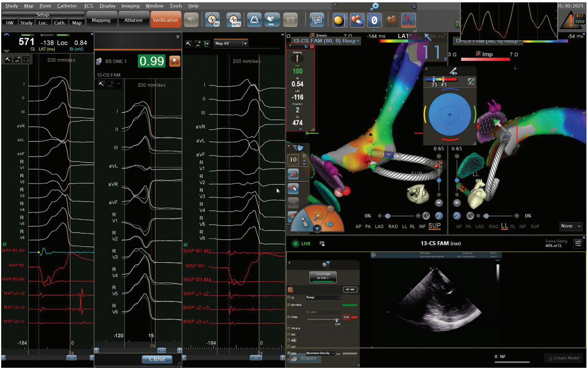The height and width of the screenshot is (369, 588).
Task: Click the orange play icon beside 0.99 score
Action: pos(175,61)
